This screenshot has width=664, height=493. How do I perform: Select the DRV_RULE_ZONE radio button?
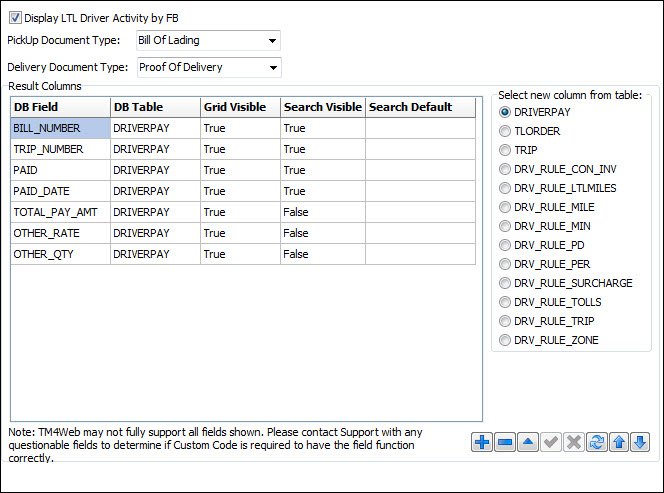tap(505, 340)
